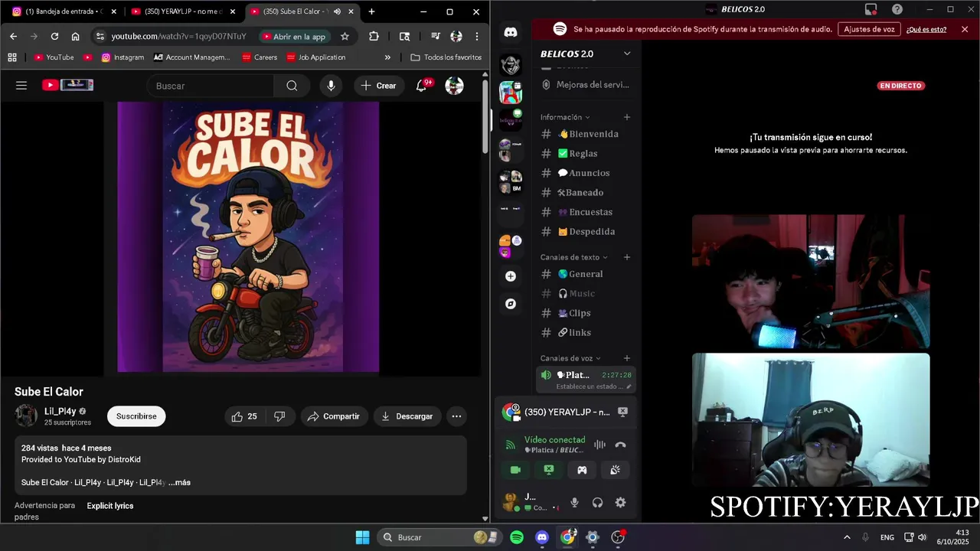Open the Lil_Pl4y channel name
Screen dimensions: 980x551
(x=60, y=411)
